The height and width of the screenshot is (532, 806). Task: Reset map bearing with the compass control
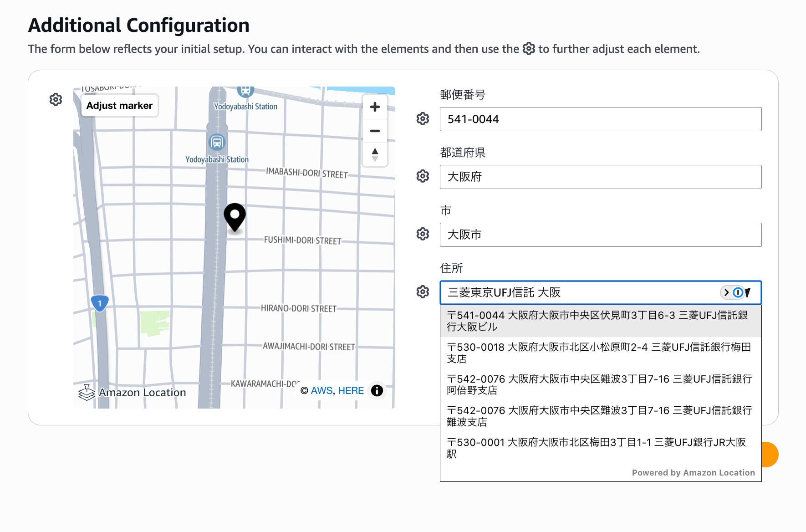click(375, 155)
